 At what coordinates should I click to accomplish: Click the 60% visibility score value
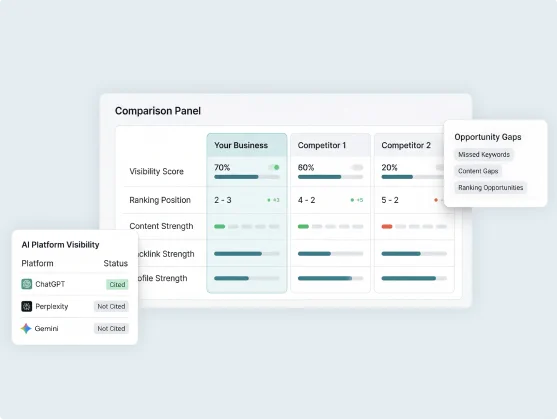[306, 167]
